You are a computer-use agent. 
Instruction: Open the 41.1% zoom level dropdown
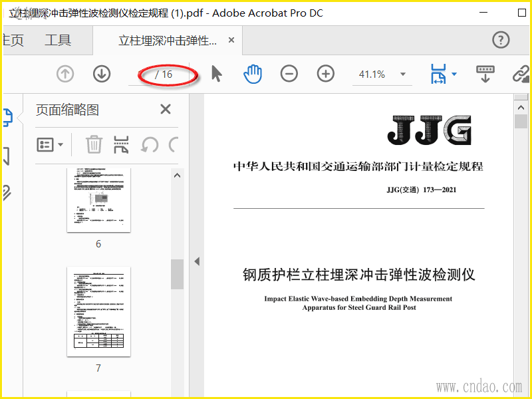coord(403,74)
